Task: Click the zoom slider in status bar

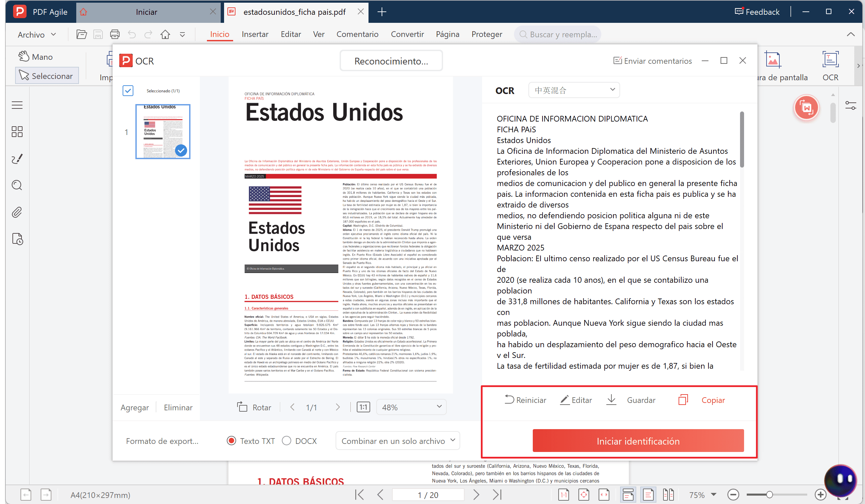Action: [x=776, y=495]
